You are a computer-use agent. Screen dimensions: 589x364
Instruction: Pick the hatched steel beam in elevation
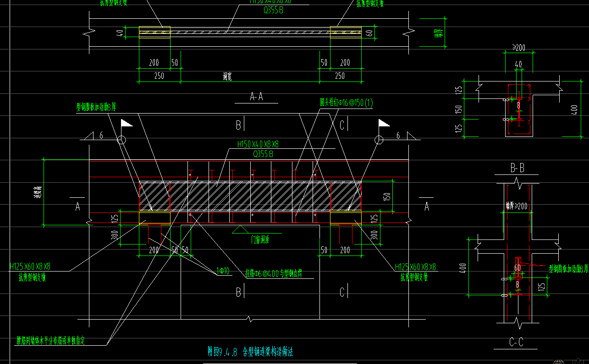tap(250, 196)
